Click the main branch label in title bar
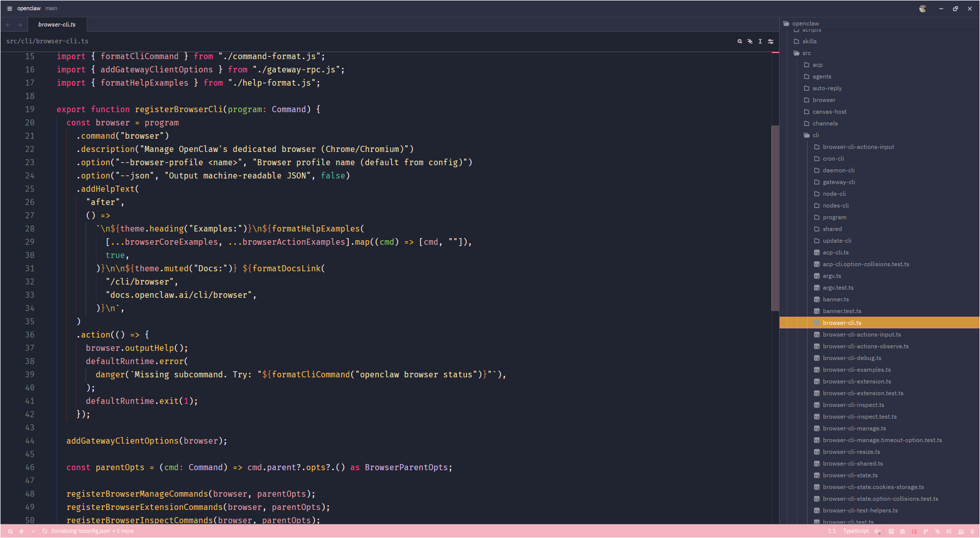Viewport: 980px width, 538px height. click(x=51, y=9)
